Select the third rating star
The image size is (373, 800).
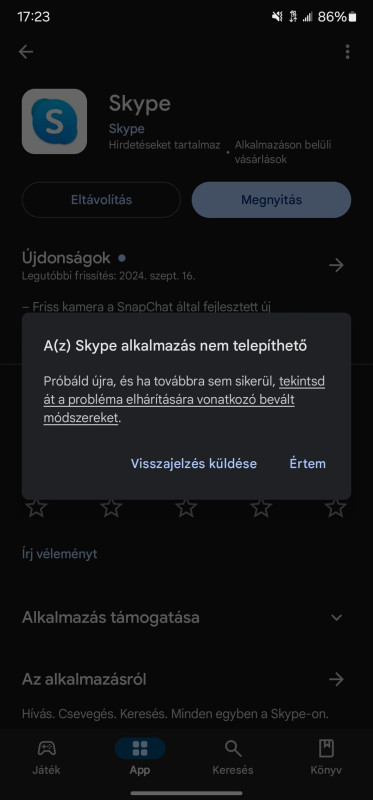click(x=186, y=508)
